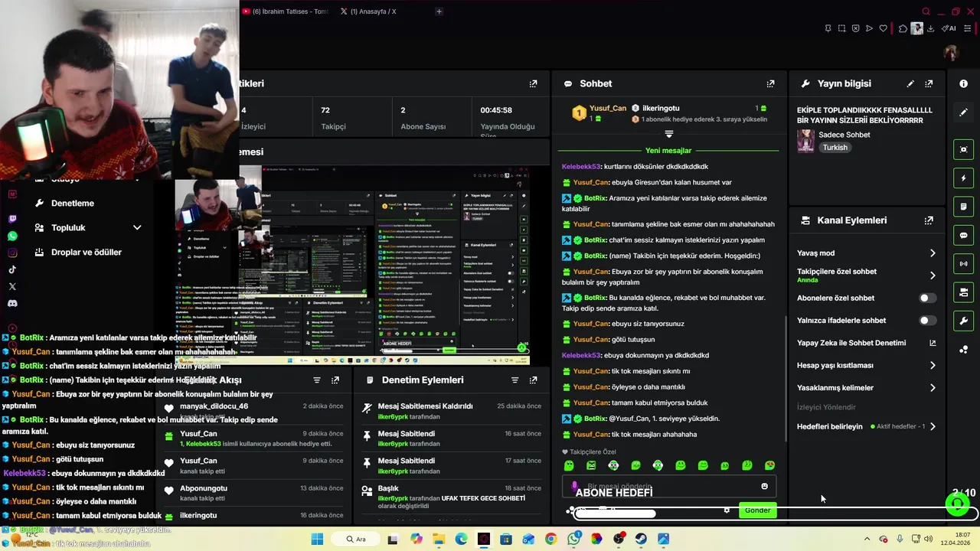Edit stream info with the Yayın bilgisi pencil
This screenshot has width=980, height=551.
click(x=910, y=83)
